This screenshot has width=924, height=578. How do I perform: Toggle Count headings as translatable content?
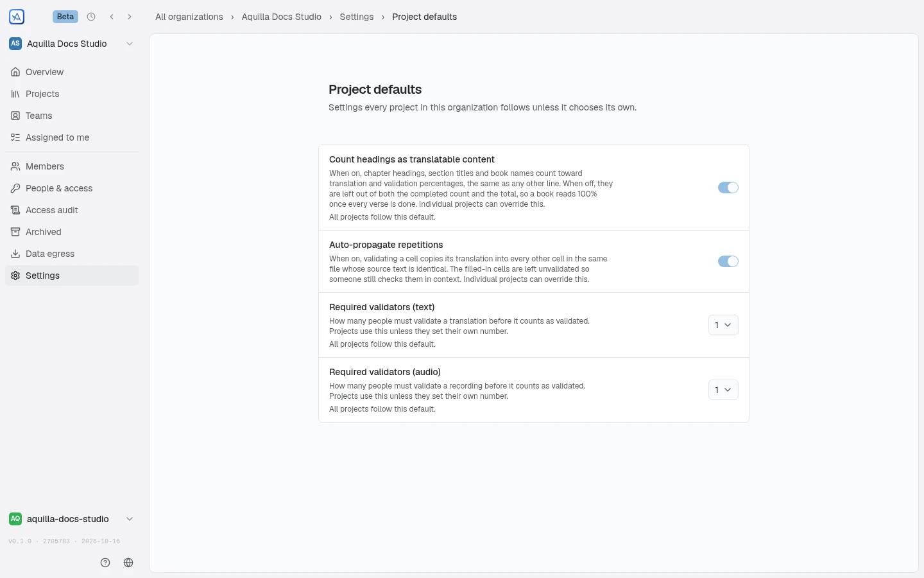click(728, 188)
